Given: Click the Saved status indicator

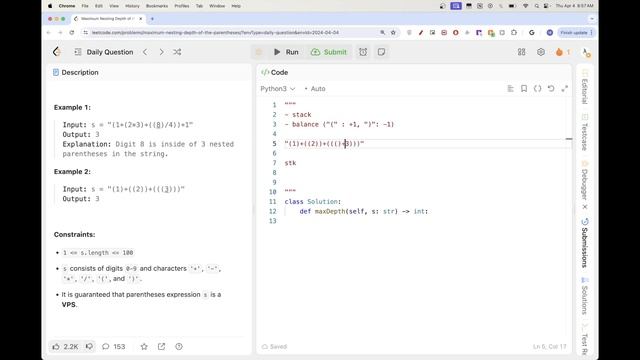Looking at the screenshot, I should (274, 347).
